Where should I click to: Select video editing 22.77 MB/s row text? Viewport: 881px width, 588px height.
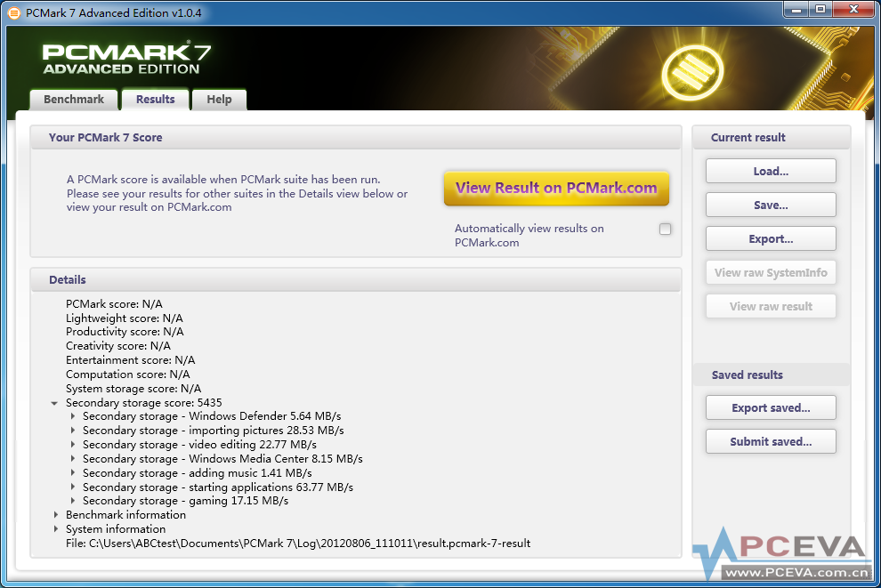click(x=199, y=444)
